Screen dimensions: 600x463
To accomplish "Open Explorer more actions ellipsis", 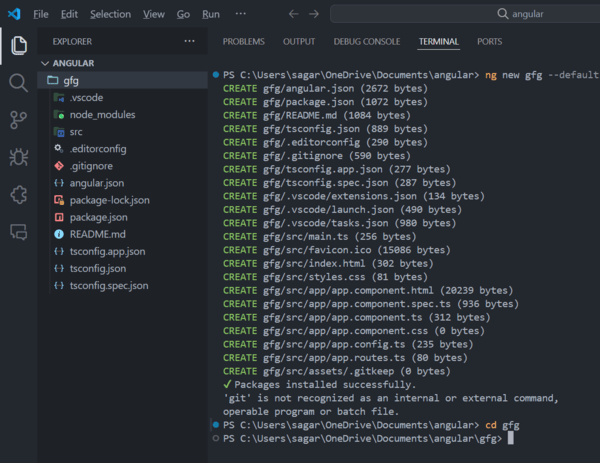I will (190, 42).
